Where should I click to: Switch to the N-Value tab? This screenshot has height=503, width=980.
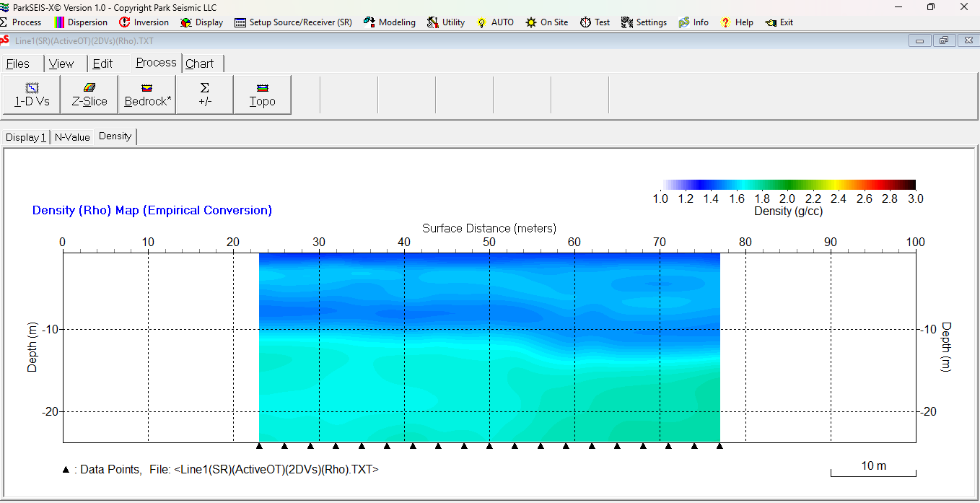(x=72, y=137)
